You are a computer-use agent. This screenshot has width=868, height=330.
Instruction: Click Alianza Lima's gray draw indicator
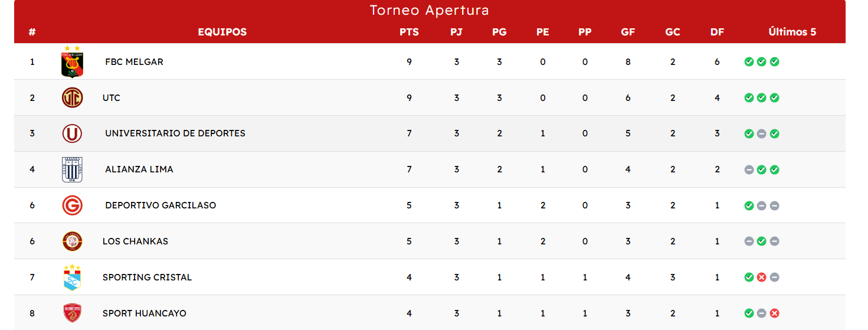[749, 170]
